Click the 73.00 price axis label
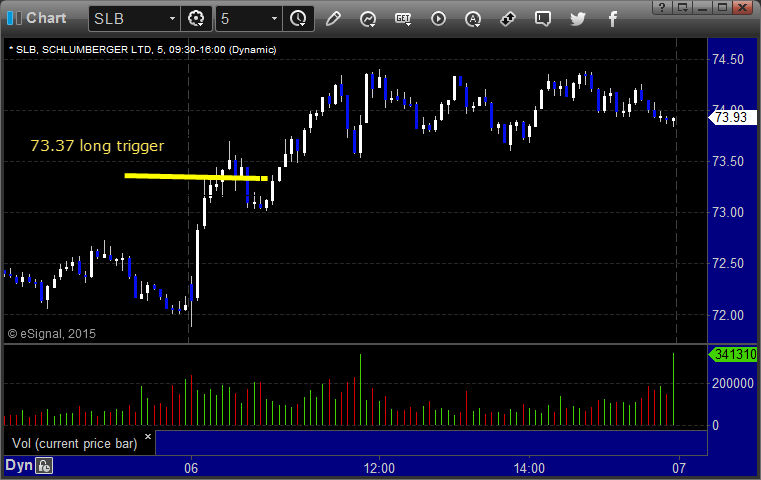The width and height of the screenshot is (761, 480). point(728,212)
